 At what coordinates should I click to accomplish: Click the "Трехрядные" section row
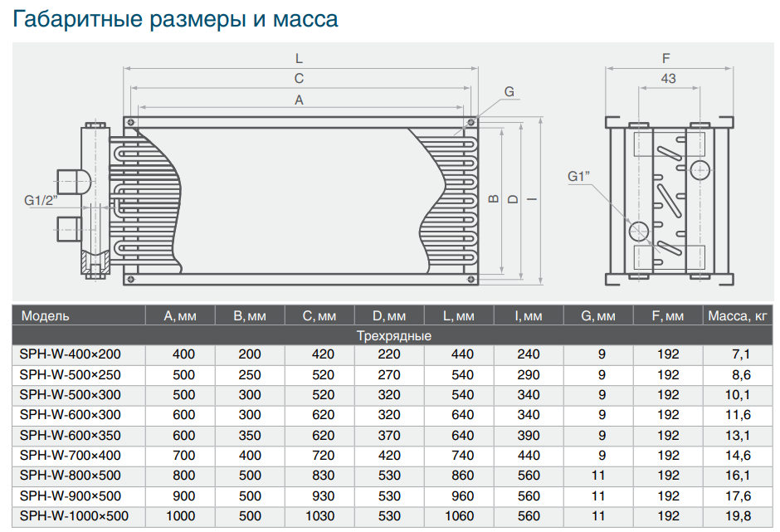pyautogui.click(x=393, y=335)
